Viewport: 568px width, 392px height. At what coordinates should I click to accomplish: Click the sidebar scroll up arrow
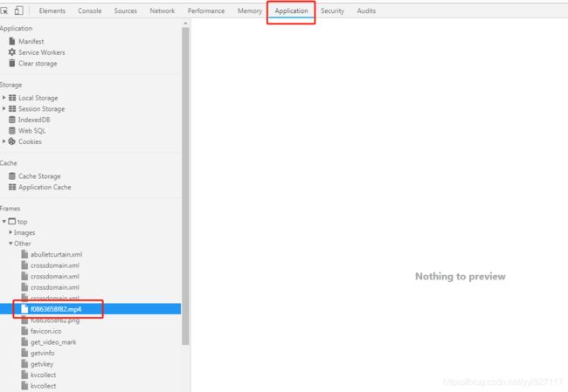click(185, 24)
